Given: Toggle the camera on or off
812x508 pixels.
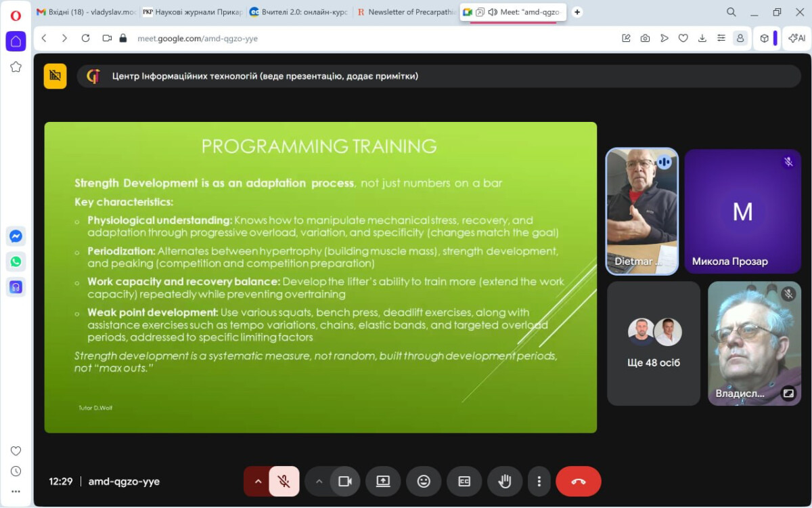Looking at the screenshot, I should pos(345,482).
